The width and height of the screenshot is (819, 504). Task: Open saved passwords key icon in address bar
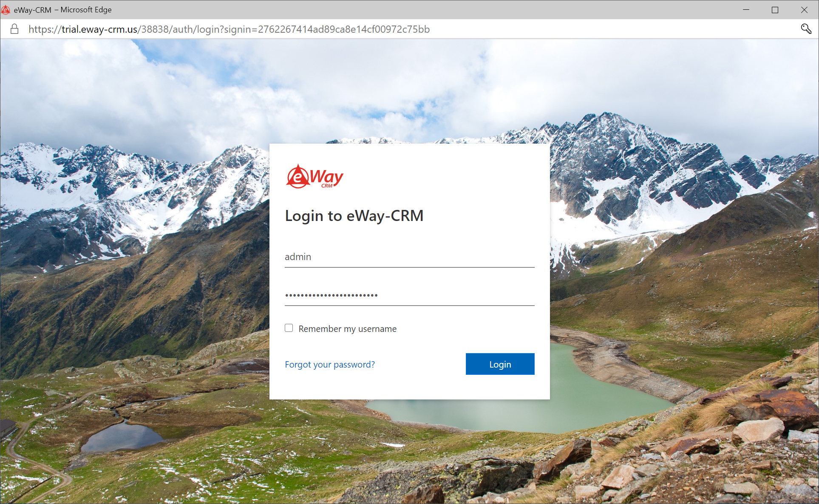pos(806,29)
